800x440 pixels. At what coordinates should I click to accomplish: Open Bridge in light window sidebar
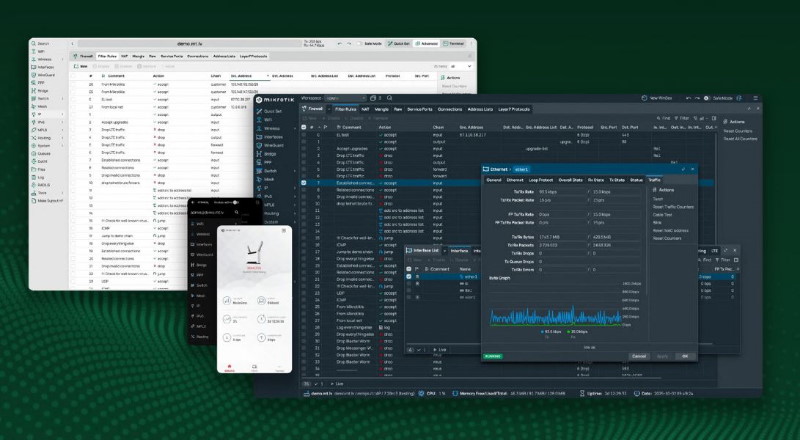40,91
